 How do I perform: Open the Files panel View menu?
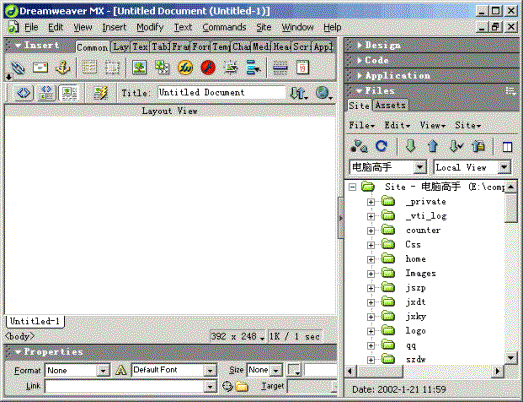tap(433, 125)
